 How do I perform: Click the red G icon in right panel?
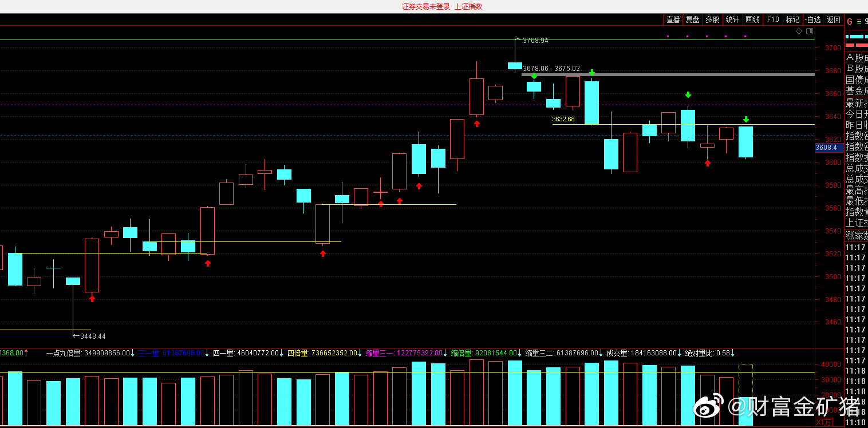850,22
